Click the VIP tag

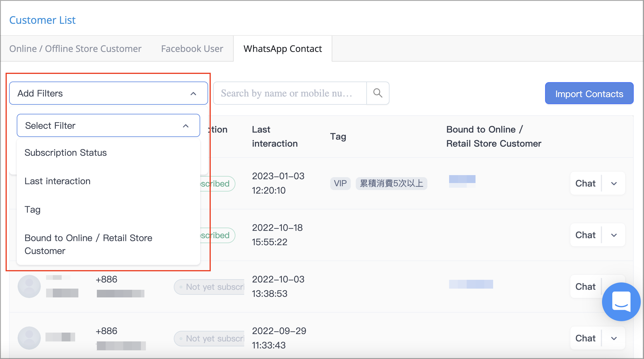click(x=340, y=184)
